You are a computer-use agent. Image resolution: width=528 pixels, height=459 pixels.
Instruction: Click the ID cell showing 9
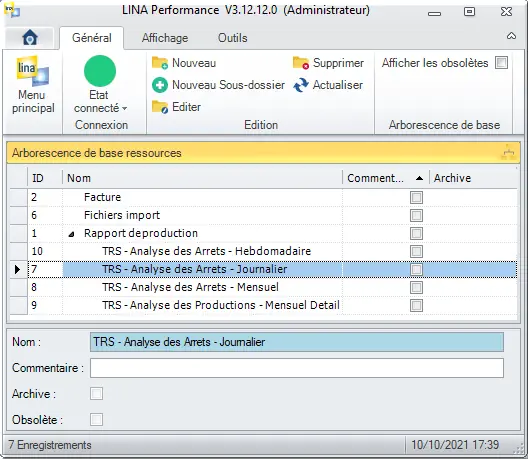point(45,305)
